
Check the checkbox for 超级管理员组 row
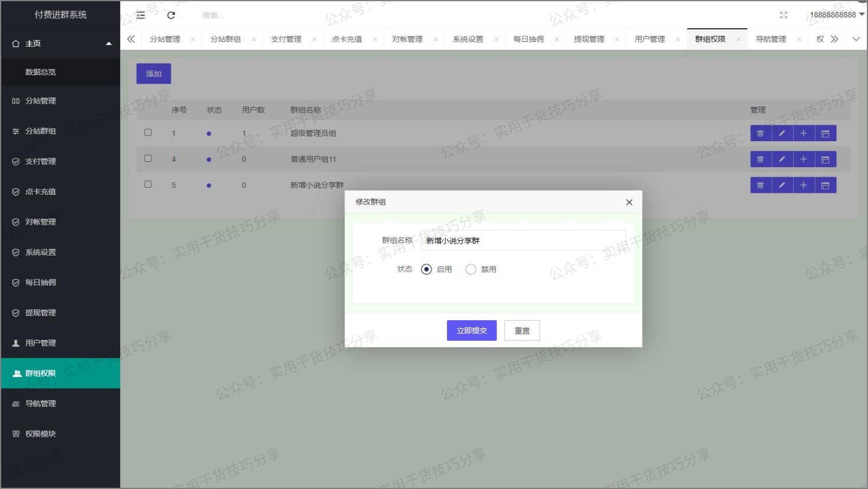pyautogui.click(x=148, y=133)
